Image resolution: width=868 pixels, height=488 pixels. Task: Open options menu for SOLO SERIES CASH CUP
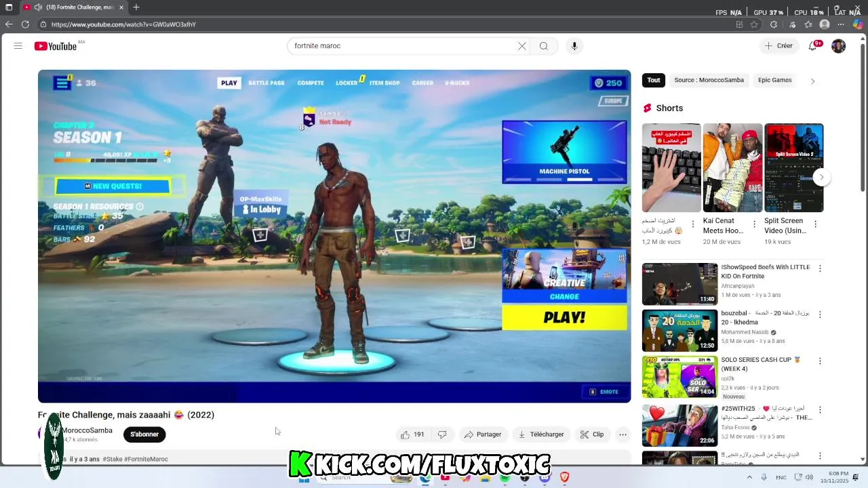coord(820,361)
